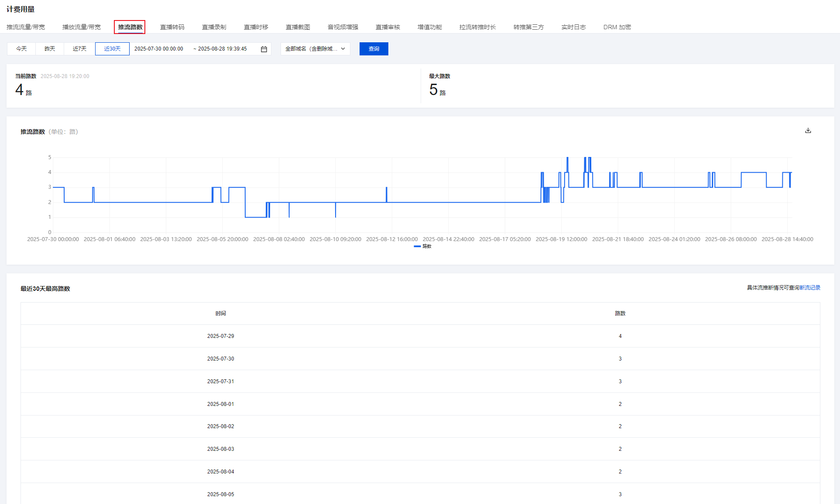Expand the 全部域名 domain dropdown
The image size is (840, 504).
pos(315,49)
